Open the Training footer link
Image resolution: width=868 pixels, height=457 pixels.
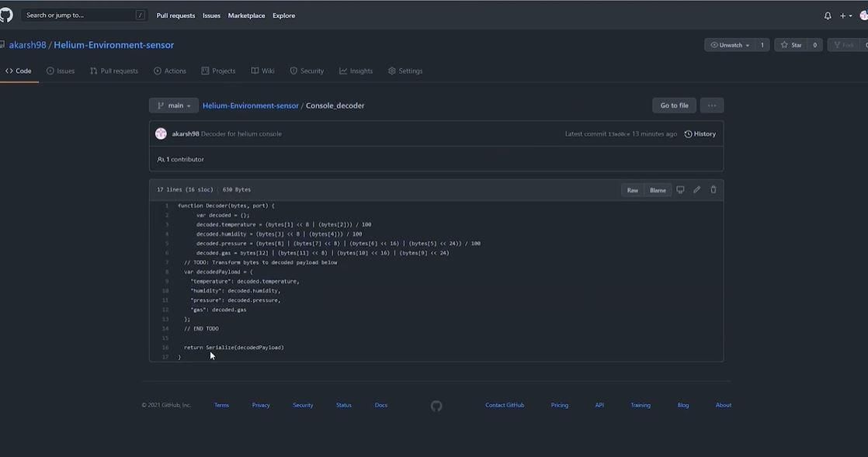(x=641, y=405)
